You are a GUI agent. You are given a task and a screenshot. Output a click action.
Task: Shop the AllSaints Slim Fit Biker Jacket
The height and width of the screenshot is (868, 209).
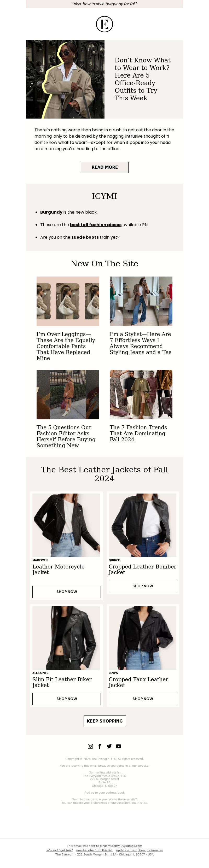pos(66,699)
